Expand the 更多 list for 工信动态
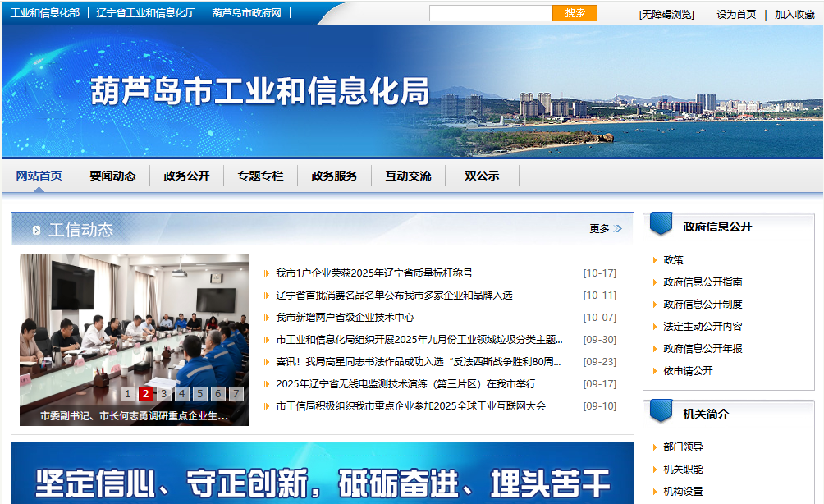The width and height of the screenshot is (824, 504). pos(600,229)
